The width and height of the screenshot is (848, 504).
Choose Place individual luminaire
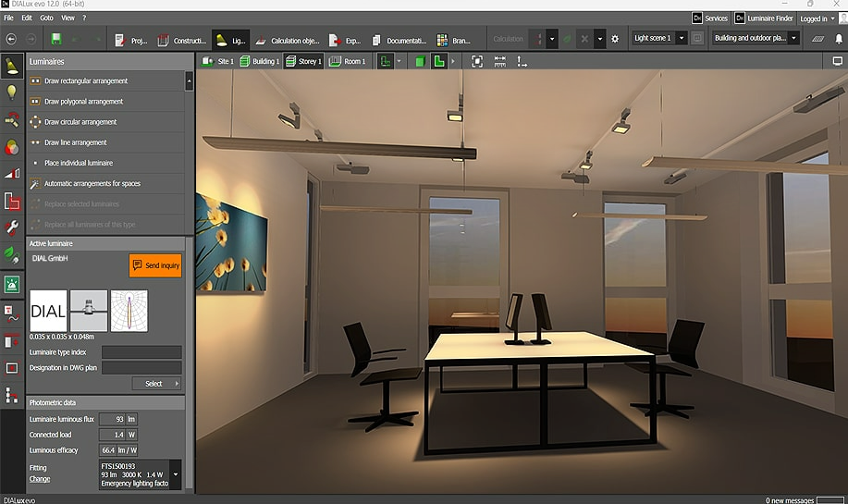[106, 163]
